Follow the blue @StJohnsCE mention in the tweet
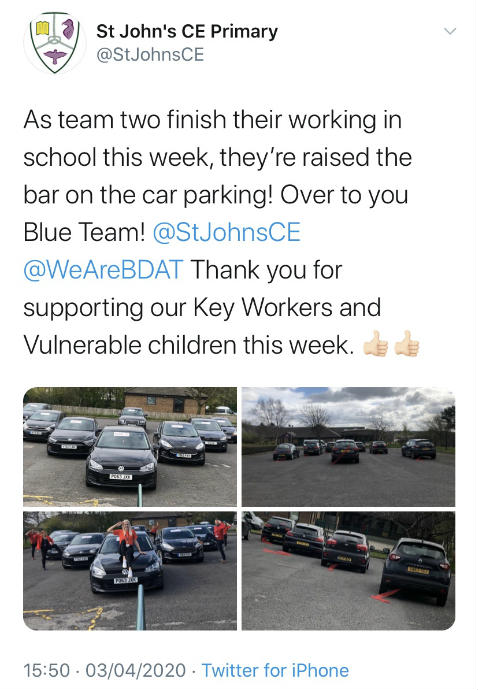This screenshot has width=478, height=690. [x=227, y=232]
